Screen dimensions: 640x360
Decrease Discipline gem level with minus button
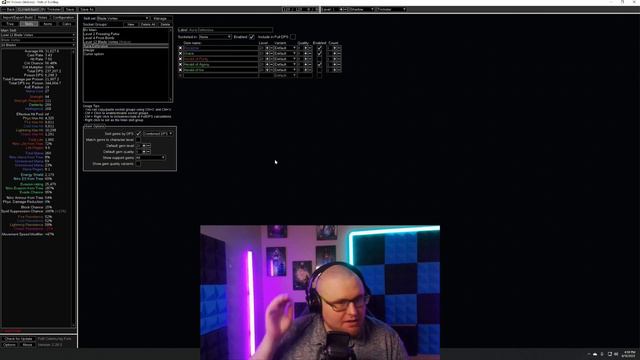(271, 48)
